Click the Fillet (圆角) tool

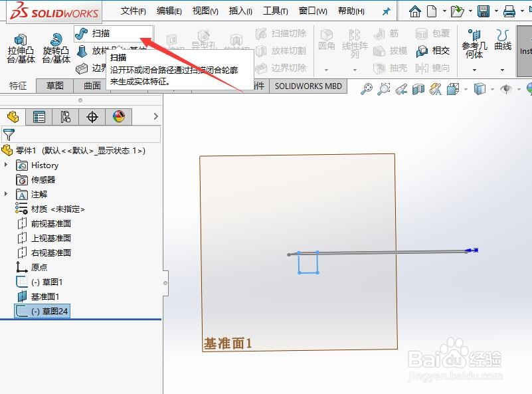click(326, 40)
